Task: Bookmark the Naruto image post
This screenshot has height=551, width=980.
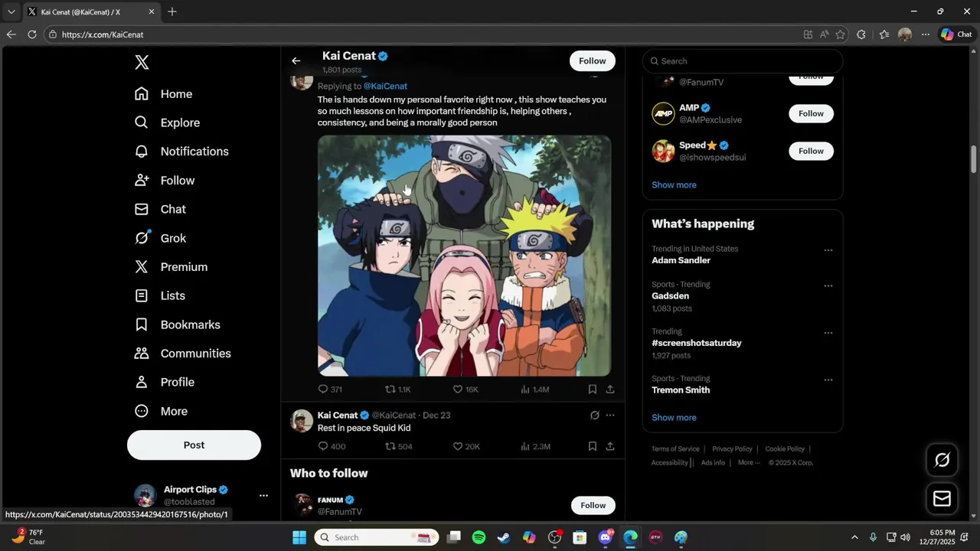Action: 592,390
